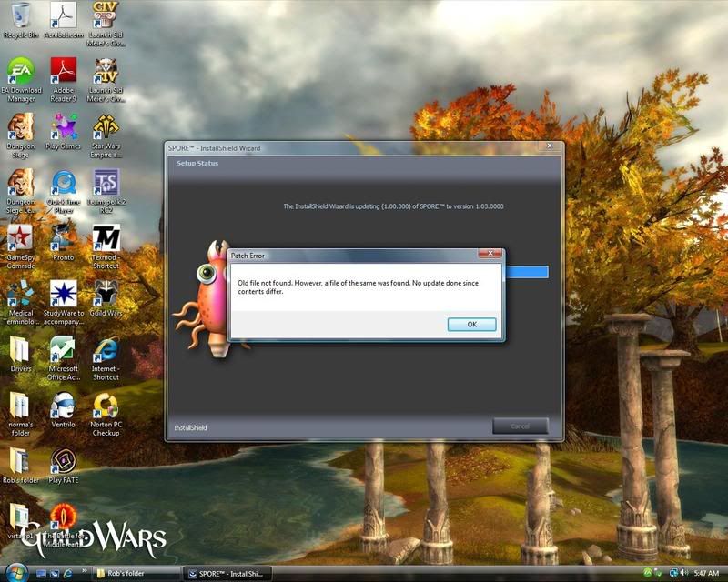Select the top Launch Sid Meier's Civ shortcut
728x582 pixels.
[106, 25]
